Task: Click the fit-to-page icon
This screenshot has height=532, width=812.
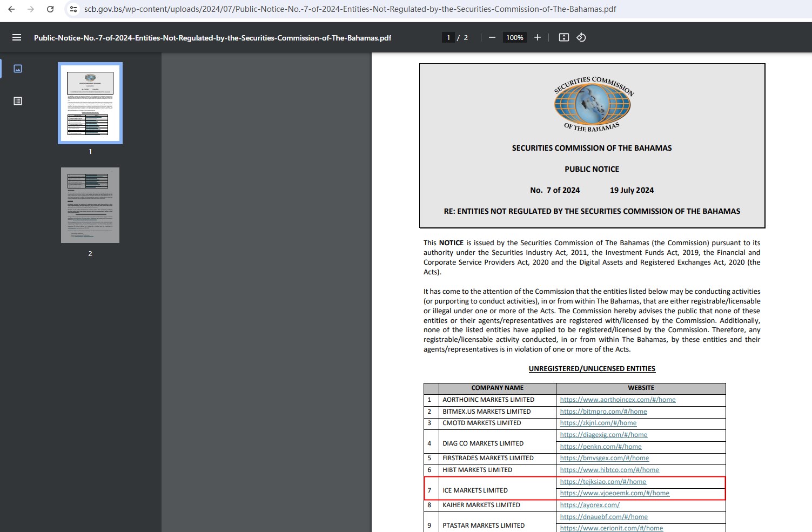Action: 564,37
